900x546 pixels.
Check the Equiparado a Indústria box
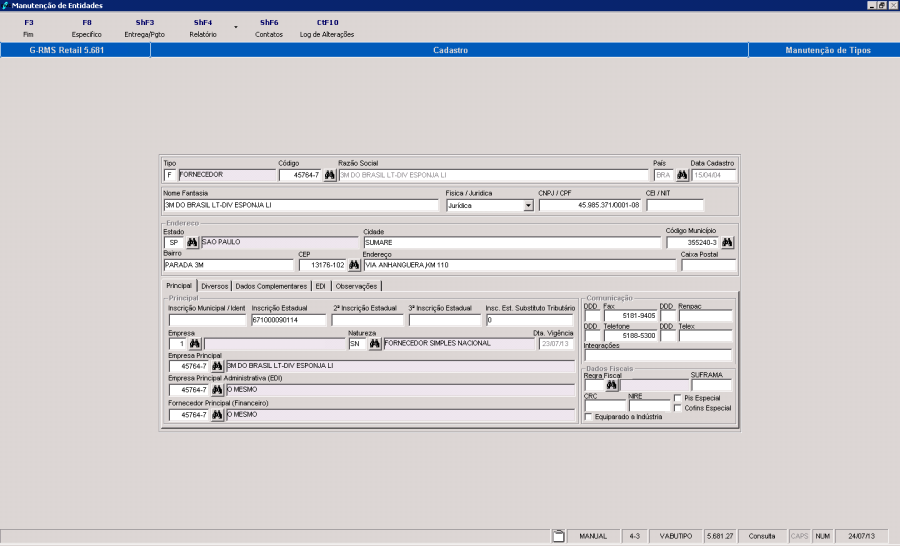click(588, 417)
